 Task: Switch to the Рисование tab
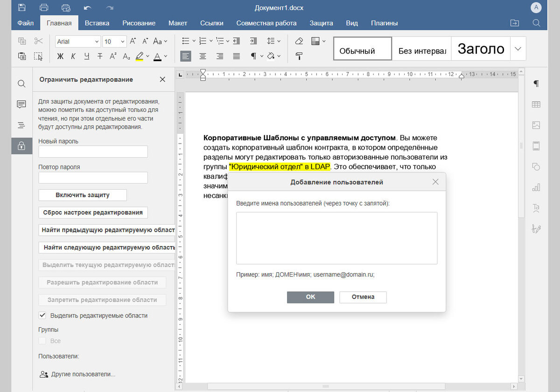pyautogui.click(x=139, y=23)
